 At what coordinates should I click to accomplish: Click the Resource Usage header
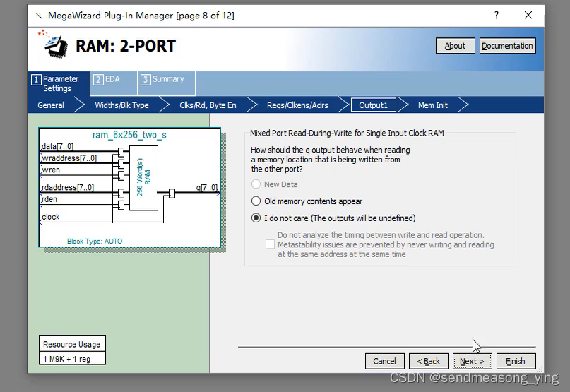pyautogui.click(x=72, y=344)
